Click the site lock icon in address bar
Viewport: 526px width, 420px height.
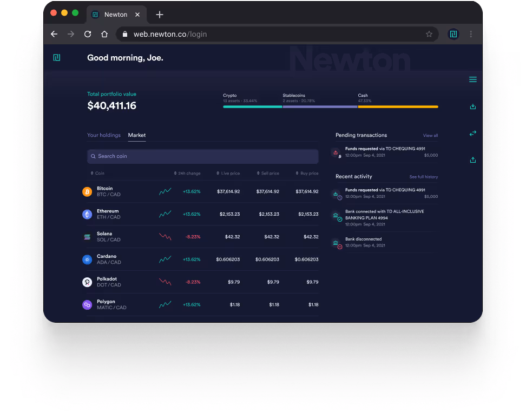pyautogui.click(x=125, y=34)
